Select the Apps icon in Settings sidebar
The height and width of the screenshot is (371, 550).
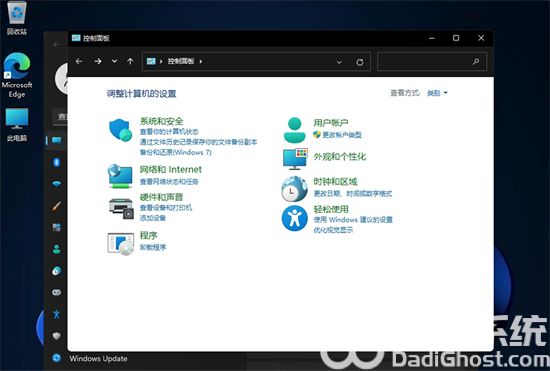(x=56, y=228)
